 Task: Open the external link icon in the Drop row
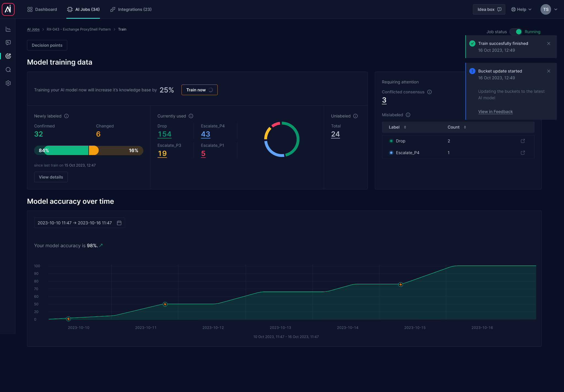(x=523, y=141)
